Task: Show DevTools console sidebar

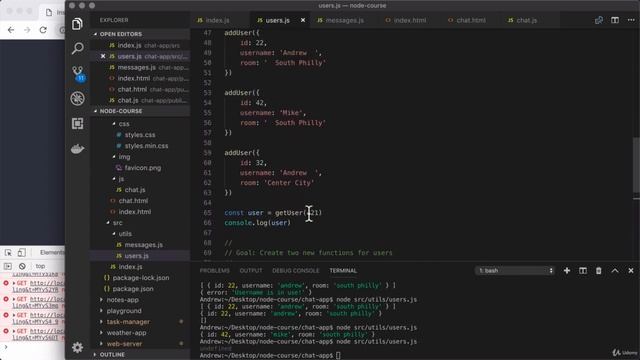Action: pyautogui.click(x=8, y=266)
